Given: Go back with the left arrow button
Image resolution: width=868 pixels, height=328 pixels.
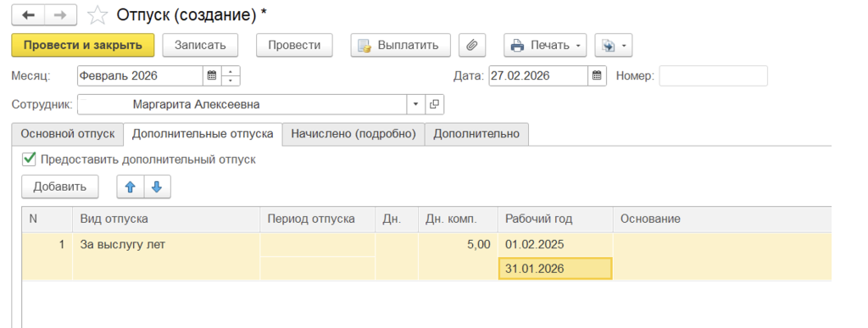Looking at the screenshot, I should (x=28, y=15).
